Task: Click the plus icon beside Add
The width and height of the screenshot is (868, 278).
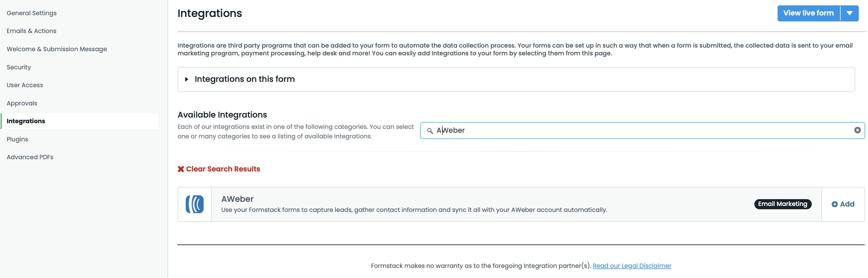Action: [834, 204]
